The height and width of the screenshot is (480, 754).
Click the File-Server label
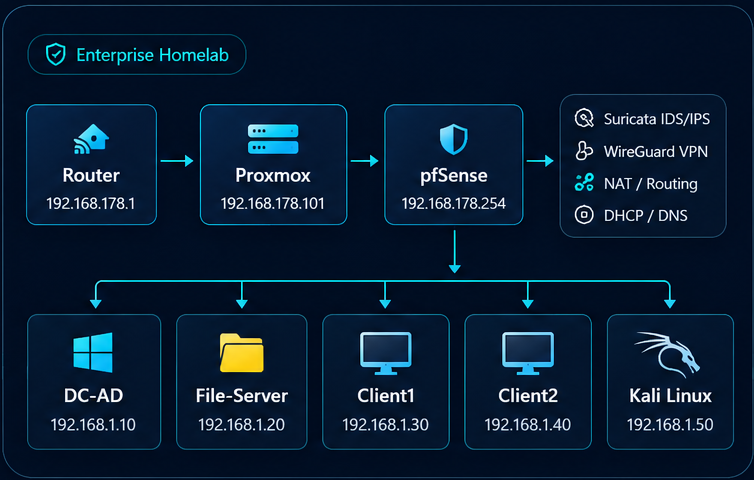[241, 396]
